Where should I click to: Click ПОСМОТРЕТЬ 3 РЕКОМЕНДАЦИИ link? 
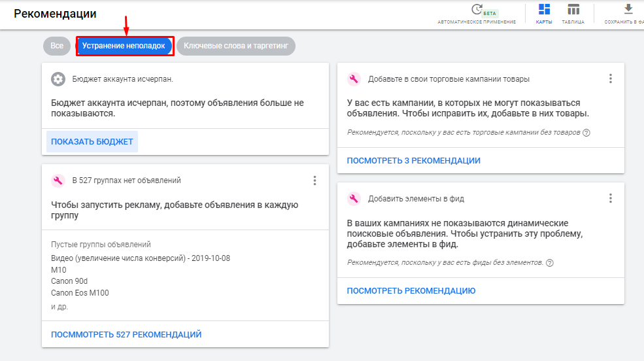click(x=414, y=161)
